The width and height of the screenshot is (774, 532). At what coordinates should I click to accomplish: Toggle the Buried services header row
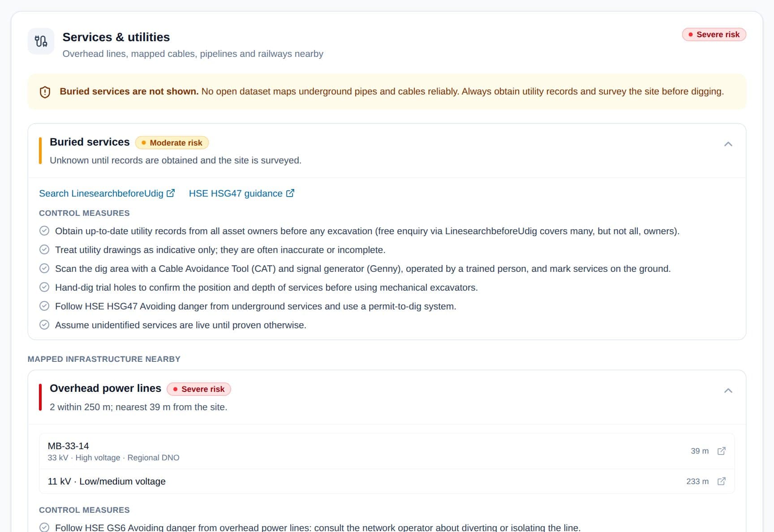pyautogui.click(x=387, y=151)
